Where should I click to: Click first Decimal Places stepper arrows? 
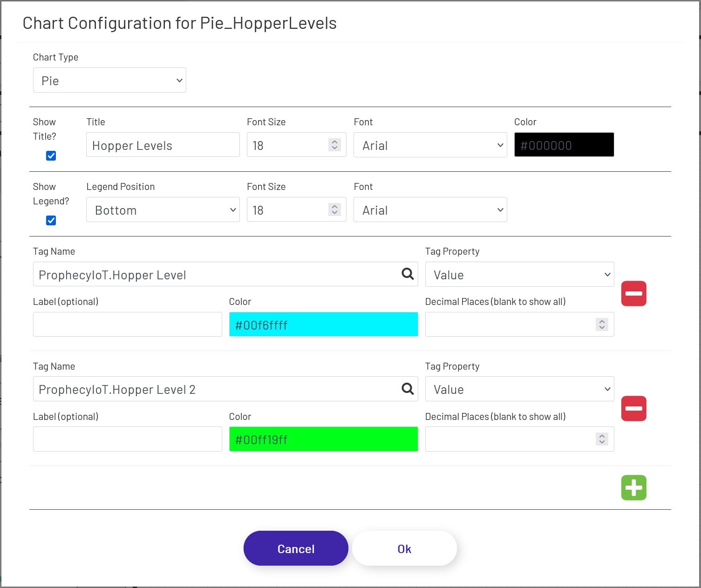602,324
